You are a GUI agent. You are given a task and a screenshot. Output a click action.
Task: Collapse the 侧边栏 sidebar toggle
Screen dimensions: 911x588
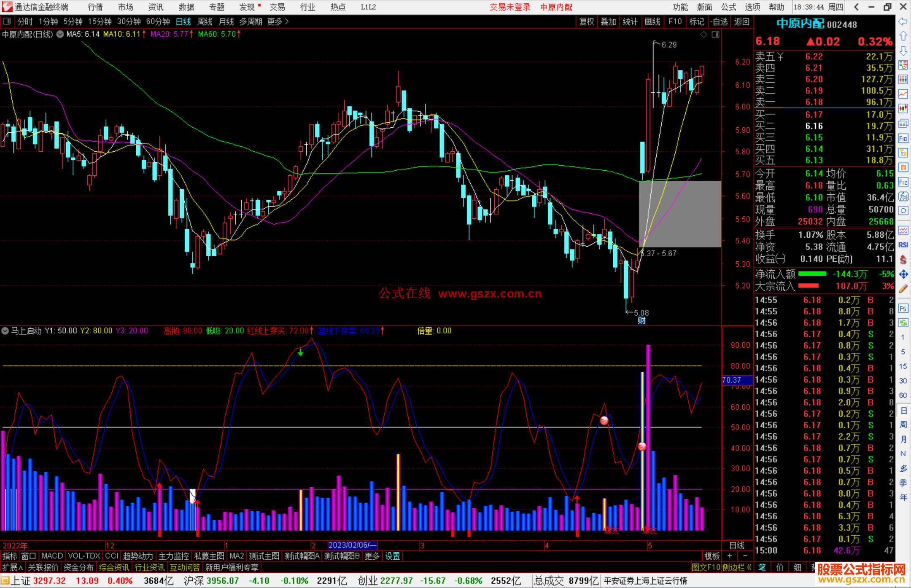[x=737, y=567]
